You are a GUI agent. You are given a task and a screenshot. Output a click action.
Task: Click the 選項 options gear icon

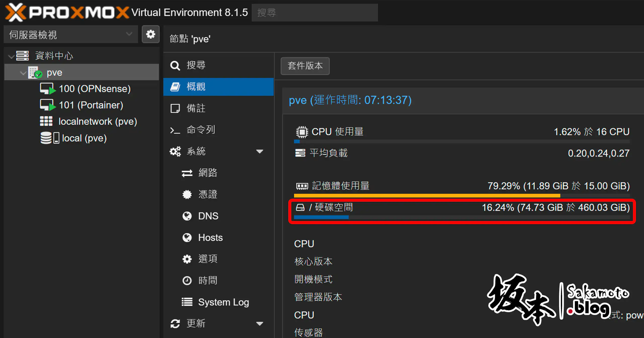pos(187,259)
